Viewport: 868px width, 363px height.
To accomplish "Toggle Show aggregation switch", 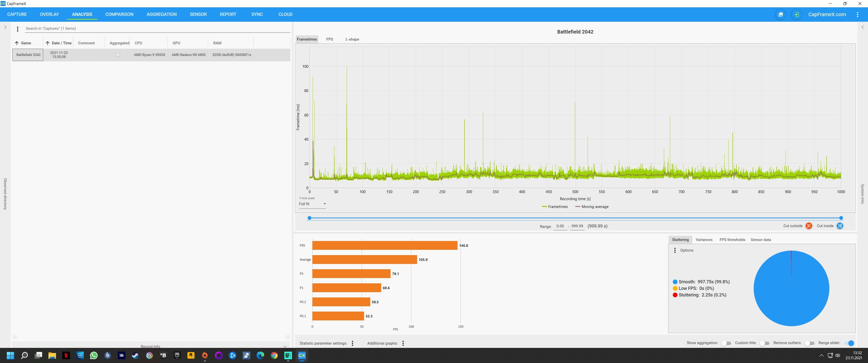I will [726, 343].
